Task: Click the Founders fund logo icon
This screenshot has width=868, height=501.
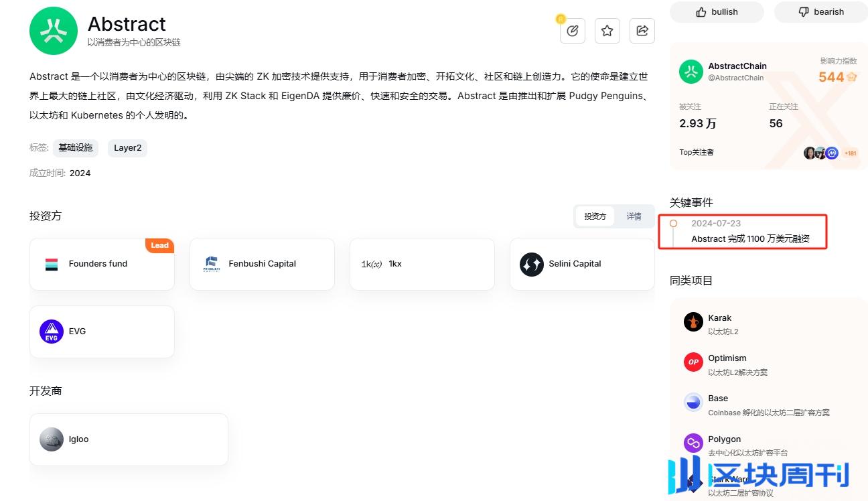Action: pyautogui.click(x=52, y=264)
